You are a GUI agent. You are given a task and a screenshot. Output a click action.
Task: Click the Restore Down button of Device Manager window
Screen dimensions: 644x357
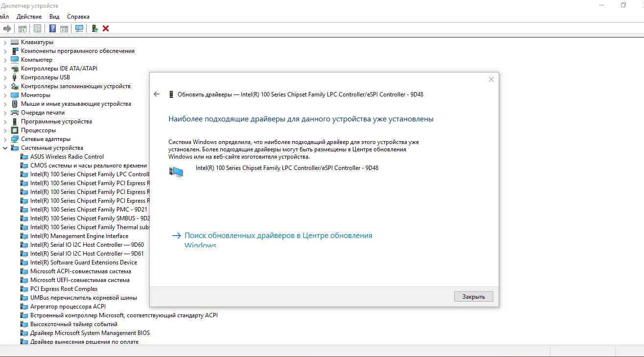click(x=623, y=5)
